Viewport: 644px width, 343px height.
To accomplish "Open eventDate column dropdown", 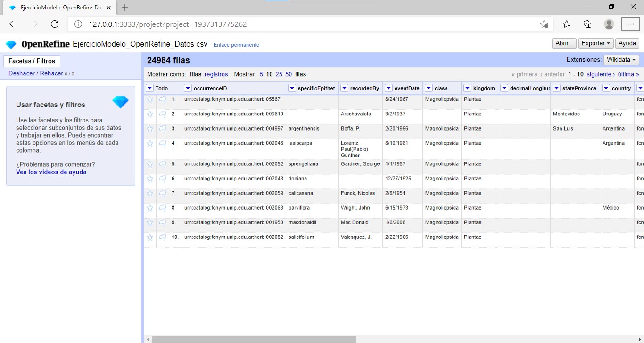I will click(388, 88).
